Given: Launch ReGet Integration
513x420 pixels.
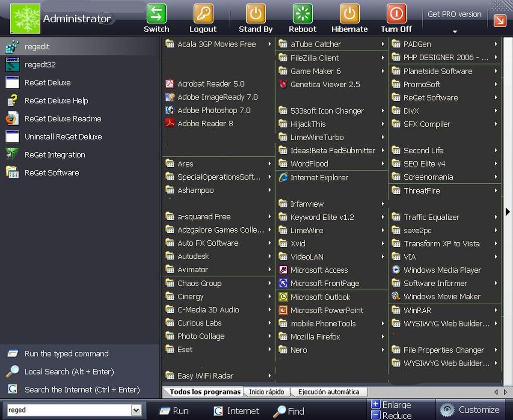Looking at the screenshot, I should click(80, 155).
